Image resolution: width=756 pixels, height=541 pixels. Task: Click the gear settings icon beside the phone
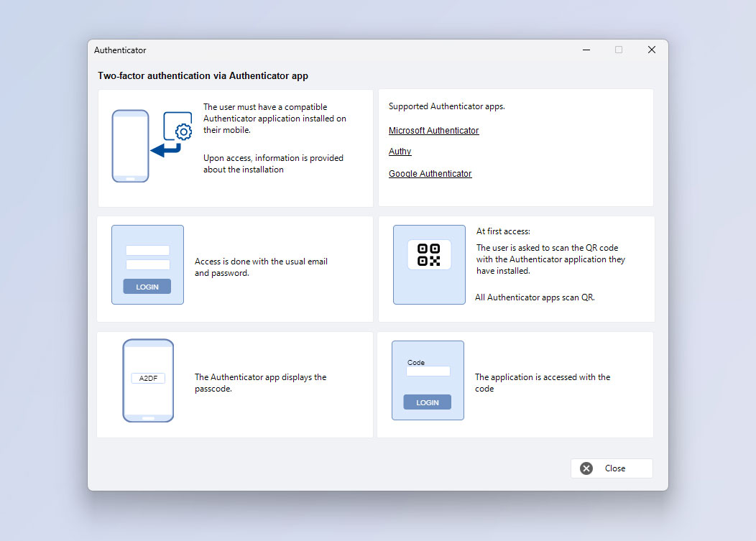point(183,131)
